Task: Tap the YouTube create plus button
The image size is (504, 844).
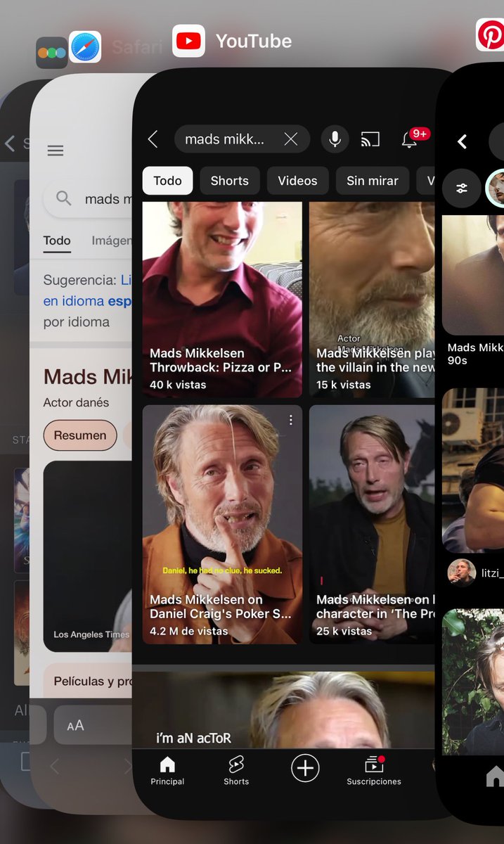Action: click(305, 768)
